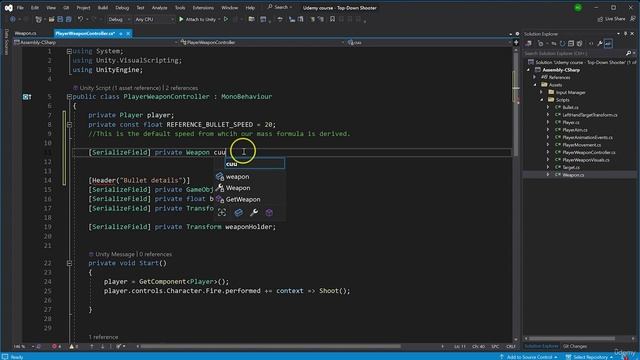Open the Extensions menu
The image size is (640, 360).
pyautogui.click(x=203, y=8)
